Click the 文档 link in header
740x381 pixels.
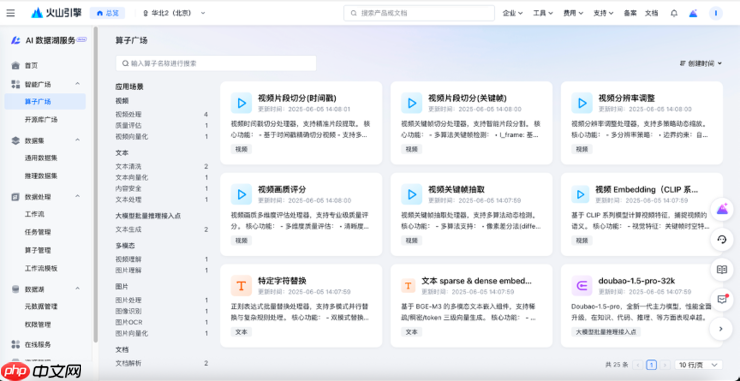[651, 13]
